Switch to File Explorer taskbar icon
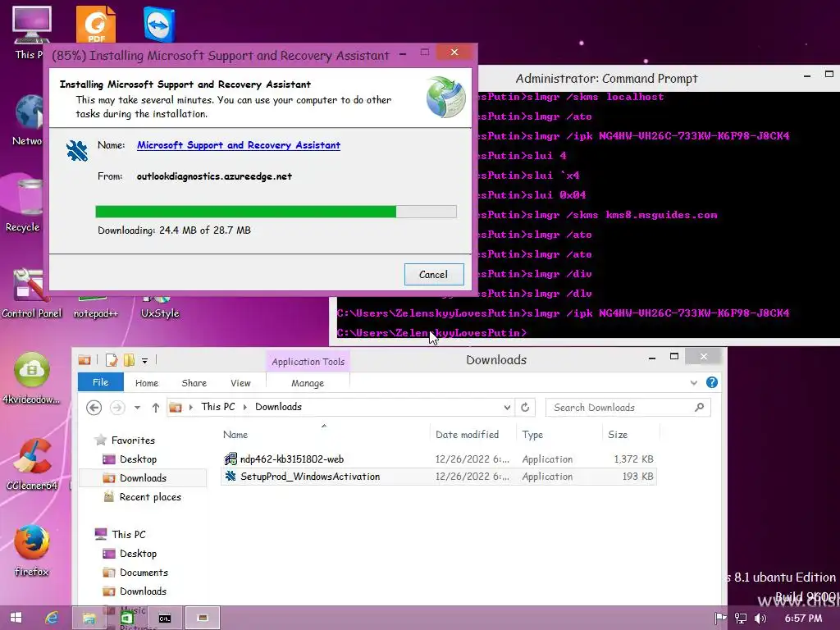The height and width of the screenshot is (630, 840). click(89, 618)
